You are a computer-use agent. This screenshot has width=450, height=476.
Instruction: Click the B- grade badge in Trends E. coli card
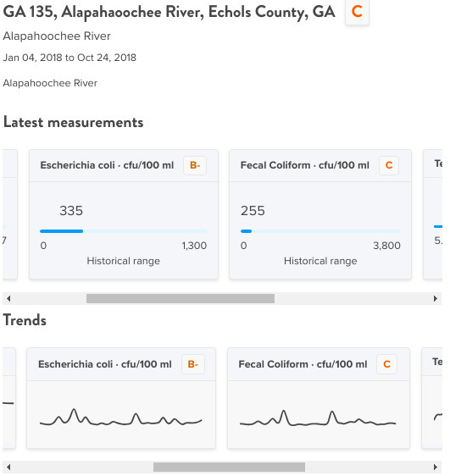click(193, 364)
